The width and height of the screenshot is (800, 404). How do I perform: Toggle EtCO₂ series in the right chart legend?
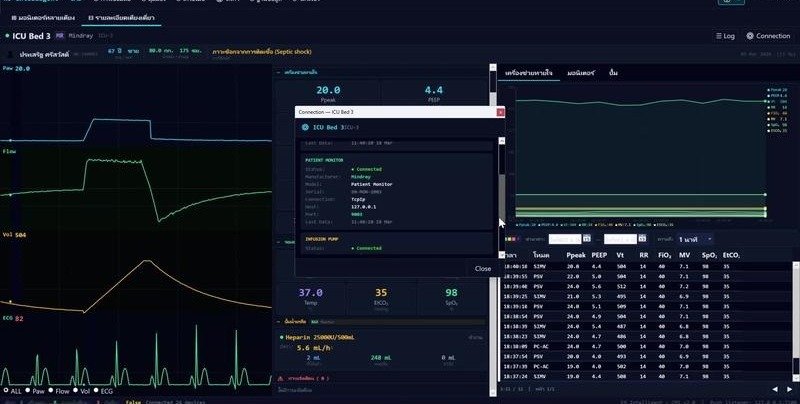point(778,131)
